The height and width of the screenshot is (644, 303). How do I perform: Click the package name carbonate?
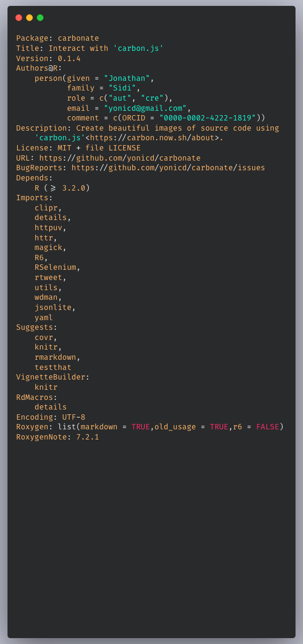[x=78, y=39]
